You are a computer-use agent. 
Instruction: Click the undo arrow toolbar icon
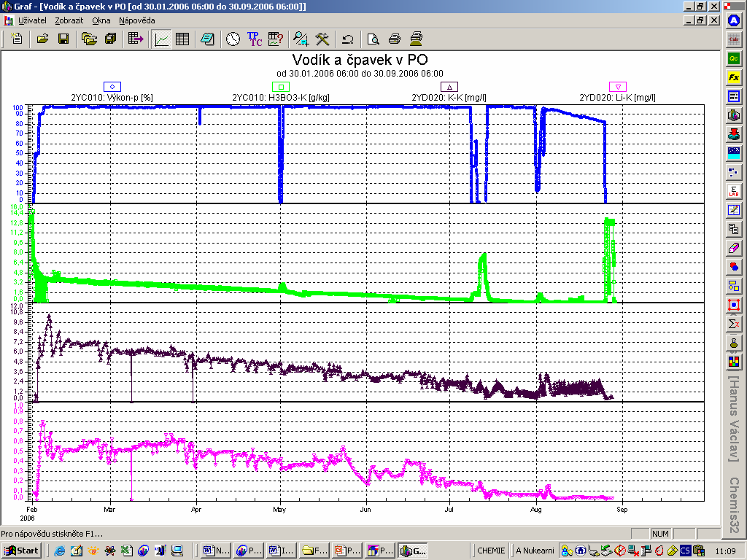[x=348, y=39]
